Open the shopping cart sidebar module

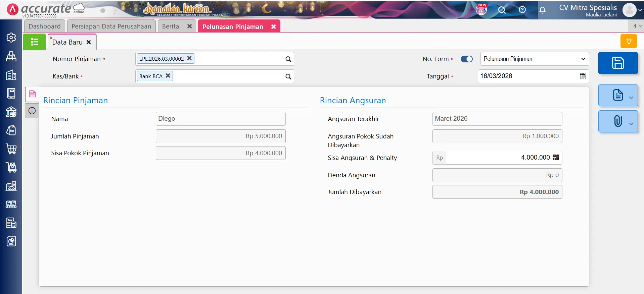coord(11,149)
